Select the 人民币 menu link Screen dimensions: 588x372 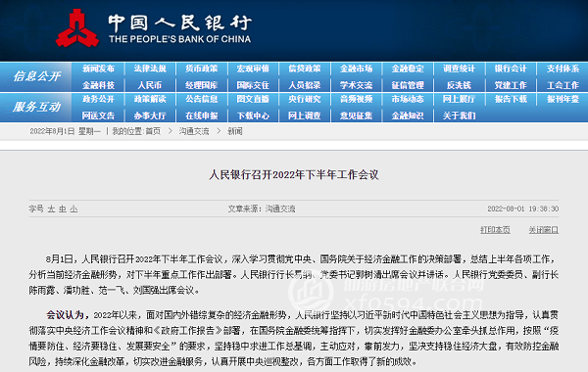click(150, 85)
